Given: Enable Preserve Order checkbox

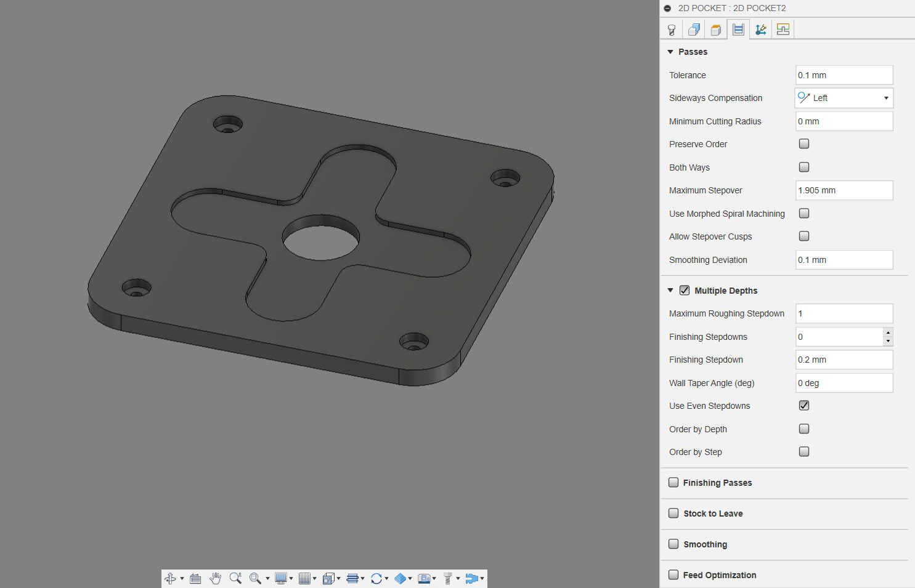Looking at the screenshot, I should click(x=804, y=143).
